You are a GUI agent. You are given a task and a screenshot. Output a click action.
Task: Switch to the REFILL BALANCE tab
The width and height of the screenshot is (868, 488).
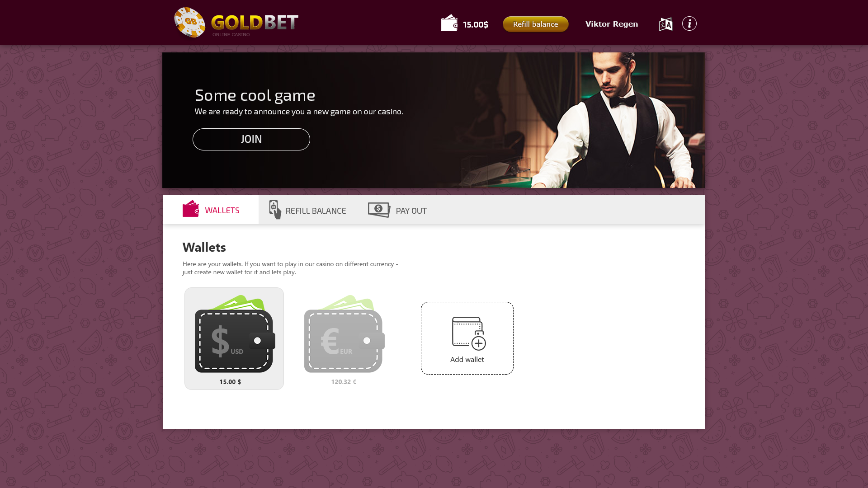click(x=307, y=210)
